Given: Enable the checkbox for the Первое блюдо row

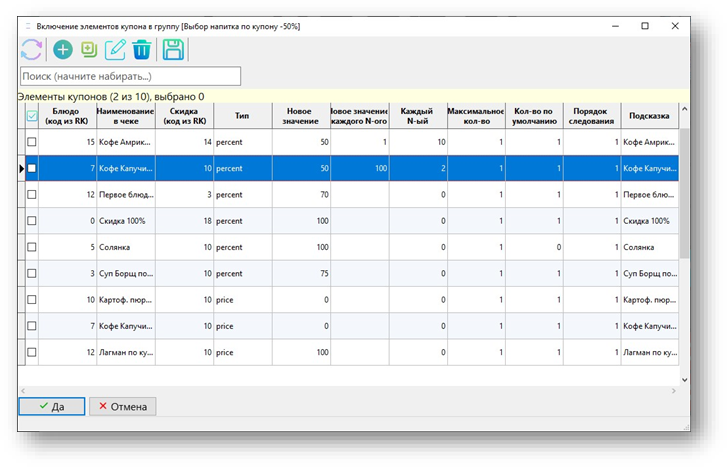Looking at the screenshot, I should coord(31,194).
